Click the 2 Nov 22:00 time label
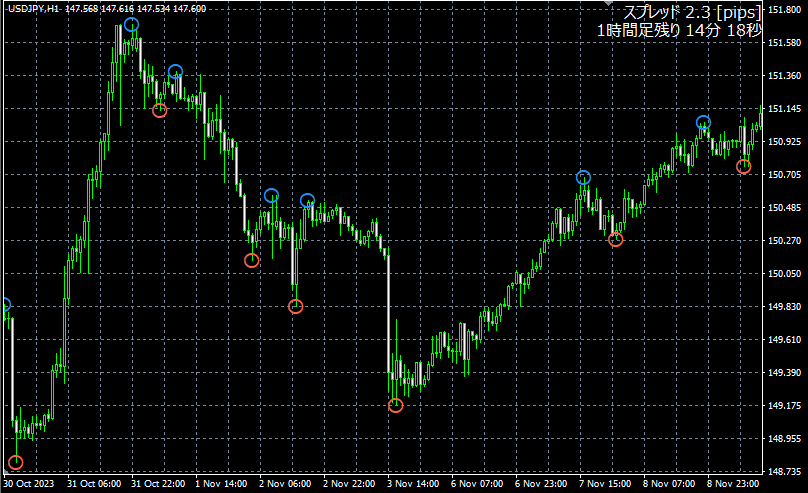The height and width of the screenshot is (493, 808). coord(349,484)
